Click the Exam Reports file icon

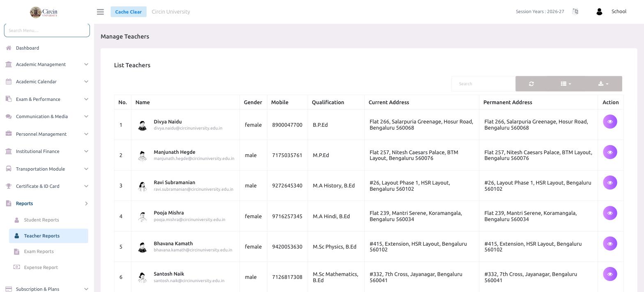click(x=16, y=251)
